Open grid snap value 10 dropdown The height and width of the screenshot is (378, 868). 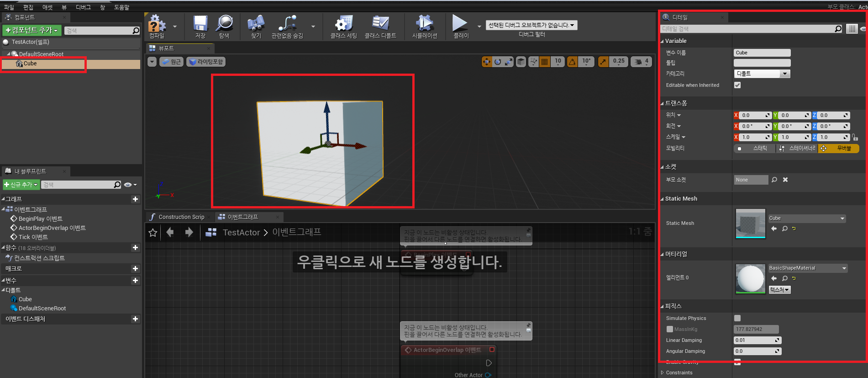coord(558,62)
